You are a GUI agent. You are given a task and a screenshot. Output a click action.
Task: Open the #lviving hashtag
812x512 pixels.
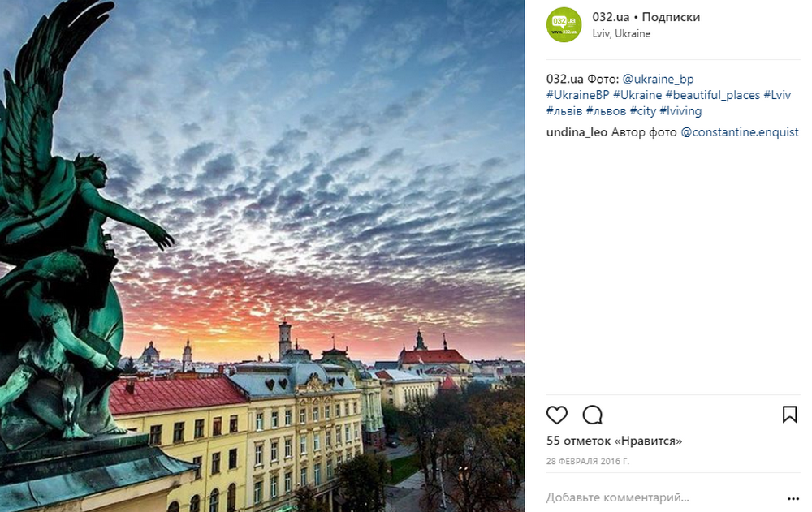coord(680,111)
